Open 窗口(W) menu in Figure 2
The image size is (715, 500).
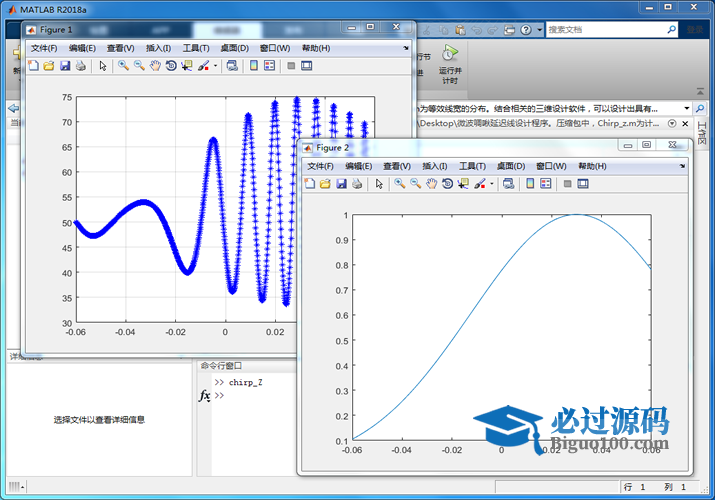click(551, 166)
